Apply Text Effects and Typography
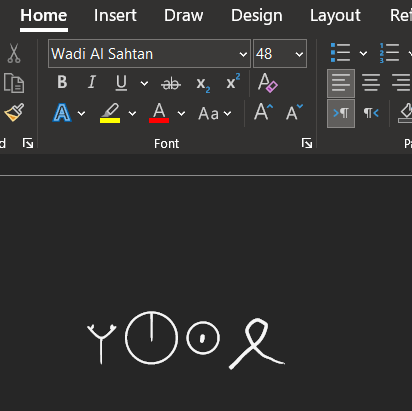The height and width of the screenshot is (411, 412). click(x=62, y=113)
